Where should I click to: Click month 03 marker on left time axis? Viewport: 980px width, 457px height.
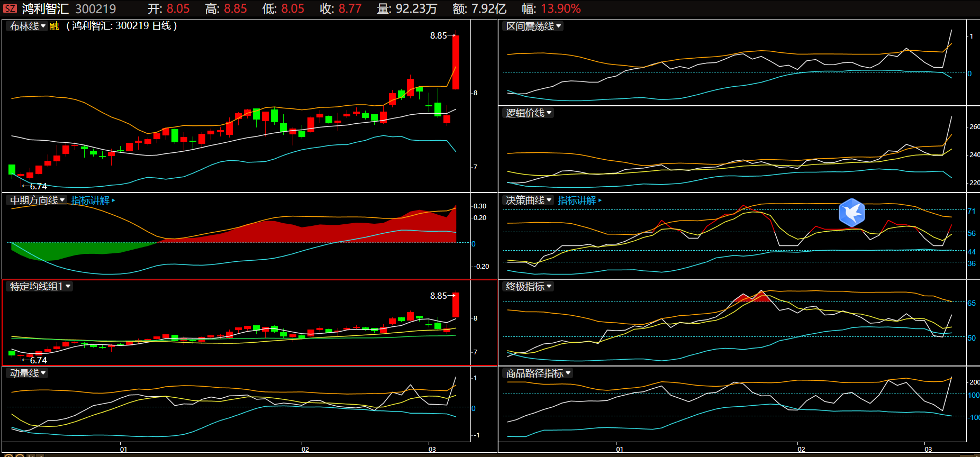tap(432, 450)
